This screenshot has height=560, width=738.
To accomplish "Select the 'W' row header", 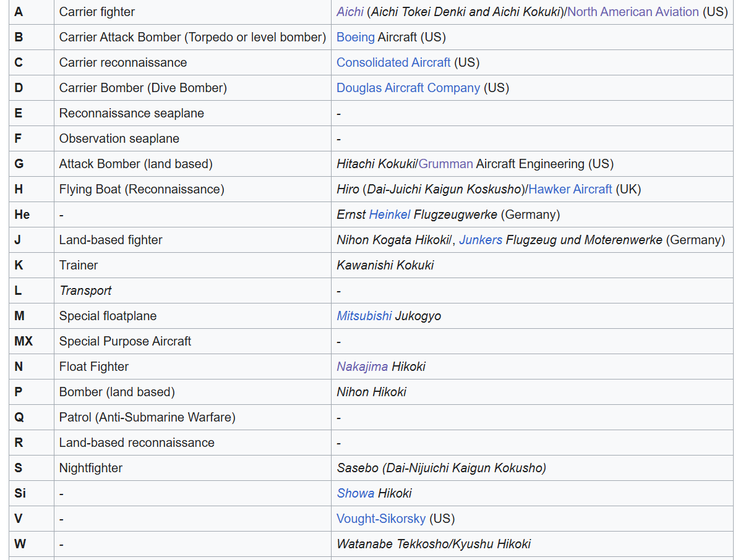I will pyautogui.click(x=32, y=544).
